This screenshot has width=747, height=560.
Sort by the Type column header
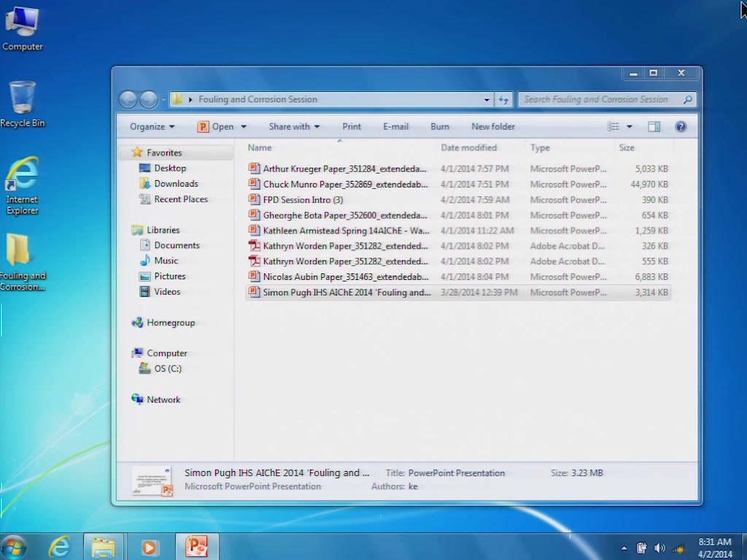pos(570,147)
